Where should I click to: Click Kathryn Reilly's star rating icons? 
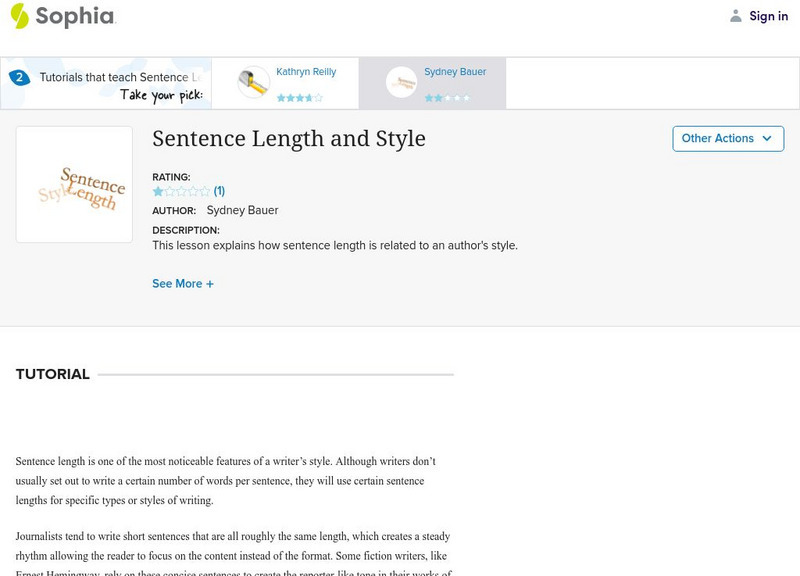point(299,98)
